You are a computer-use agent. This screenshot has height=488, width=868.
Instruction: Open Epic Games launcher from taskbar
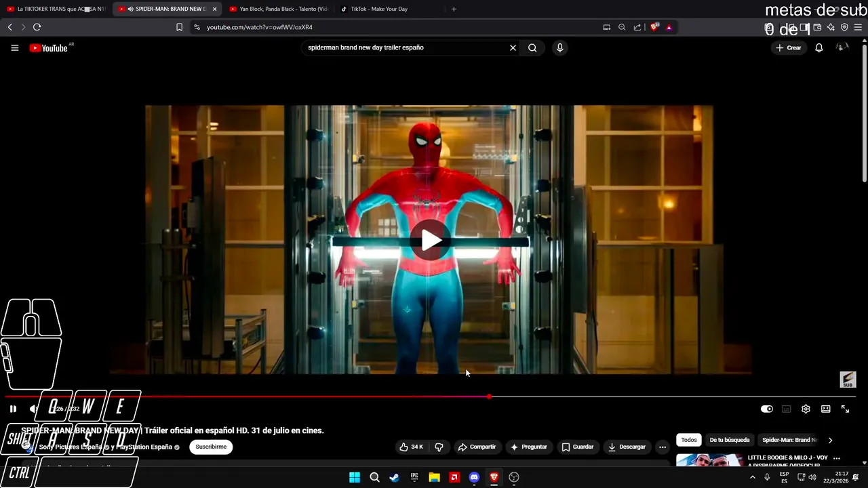pos(414,477)
